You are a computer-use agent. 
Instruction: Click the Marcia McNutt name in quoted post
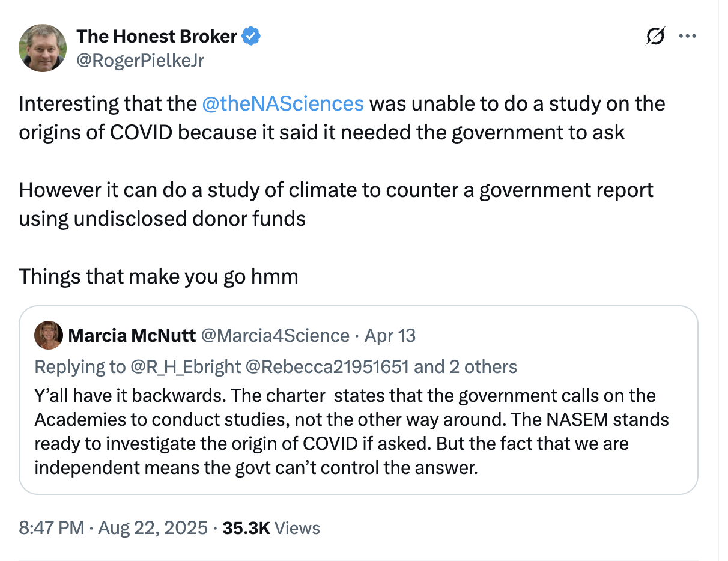coord(132,335)
